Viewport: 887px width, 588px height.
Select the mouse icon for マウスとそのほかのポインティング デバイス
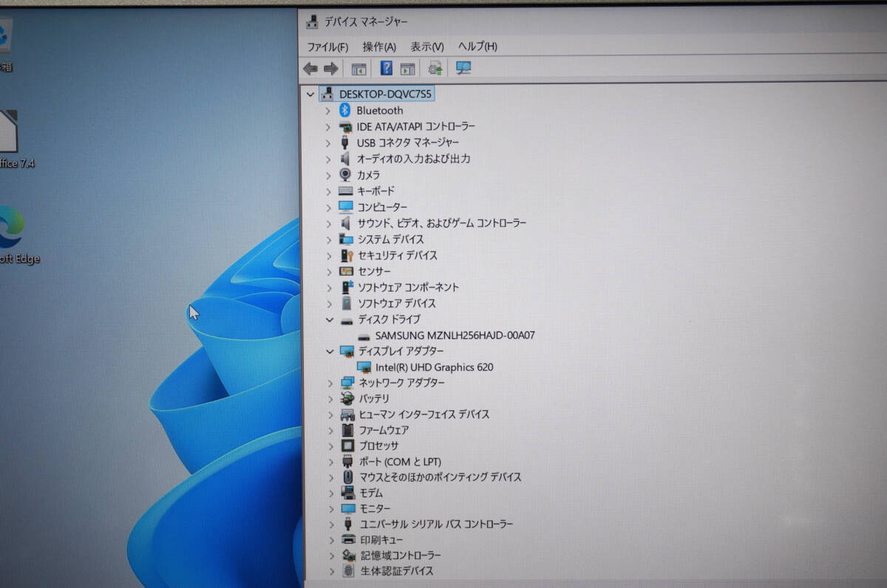[x=347, y=477]
